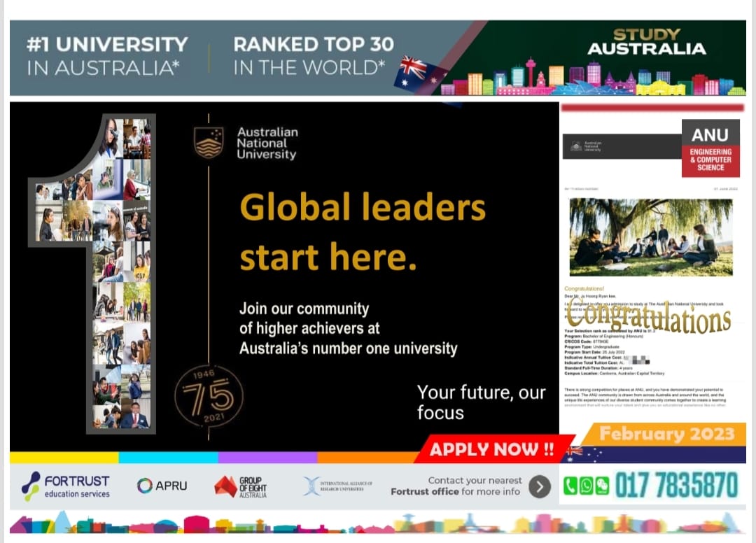The width and height of the screenshot is (756, 543).
Task: Click the Australian National University crest
Action: pyautogui.click(x=209, y=143)
